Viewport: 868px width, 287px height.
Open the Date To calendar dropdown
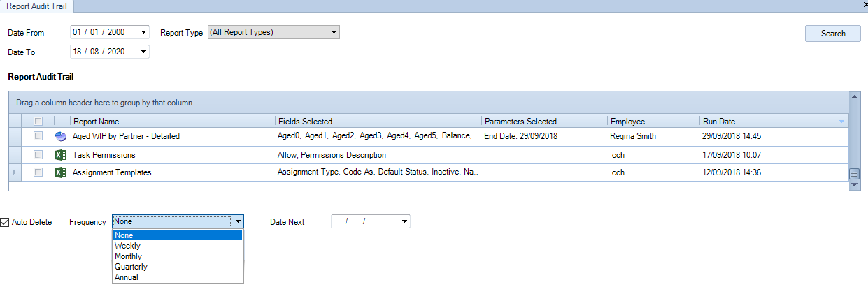144,52
